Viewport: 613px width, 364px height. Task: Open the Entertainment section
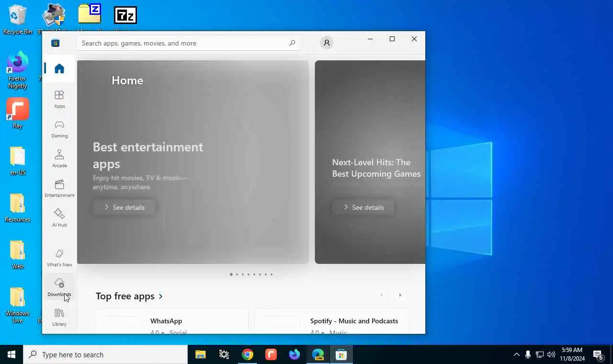(x=59, y=188)
